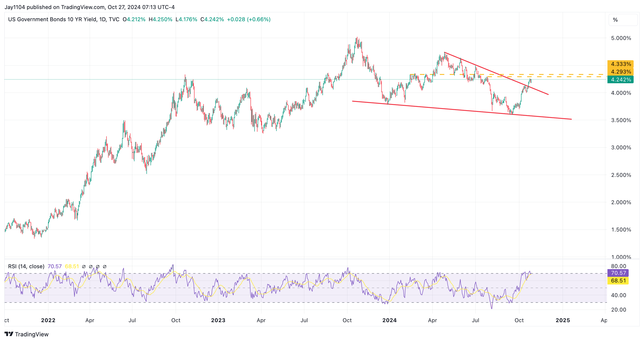Click the open value O4.212%
The width and height of the screenshot is (644, 342).
[134, 19]
